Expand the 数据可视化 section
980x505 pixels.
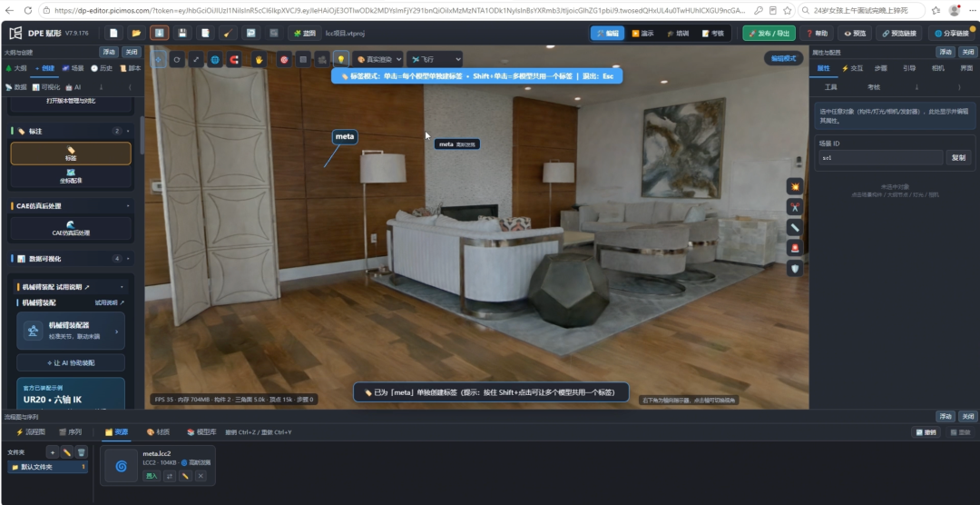(72, 259)
